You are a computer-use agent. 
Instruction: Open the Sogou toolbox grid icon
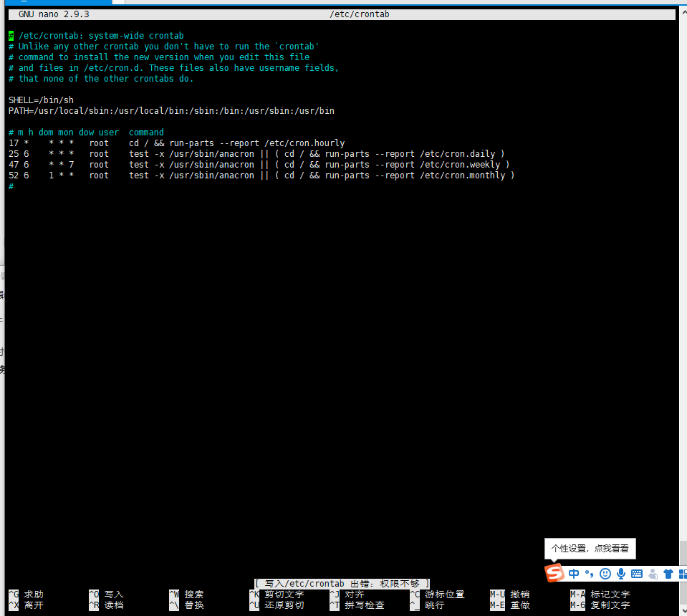point(683,574)
